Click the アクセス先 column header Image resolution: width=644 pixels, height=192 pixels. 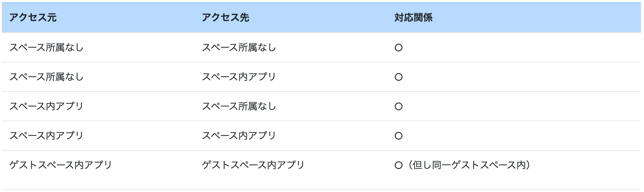(x=225, y=18)
